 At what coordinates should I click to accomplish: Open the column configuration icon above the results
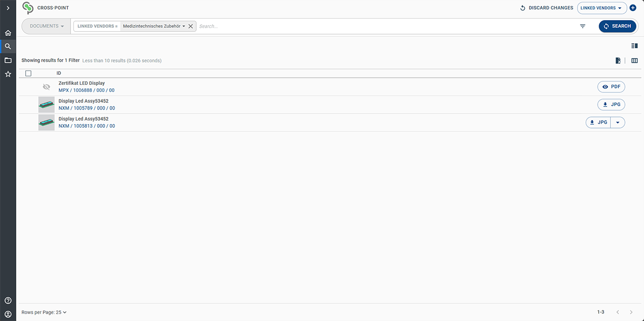[x=634, y=60]
